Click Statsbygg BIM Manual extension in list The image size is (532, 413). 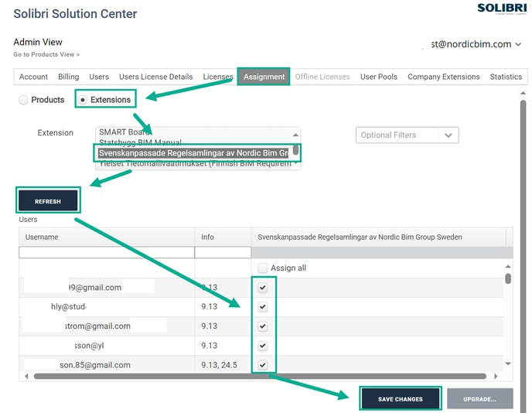tap(141, 142)
